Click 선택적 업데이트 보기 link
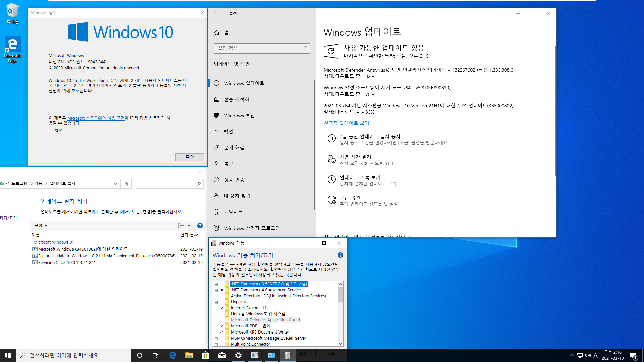This screenshot has height=362, width=644. point(346,122)
